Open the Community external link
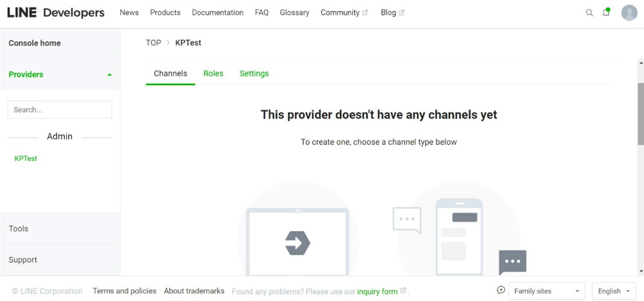The height and width of the screenshot is (301, 644). pos(344,13)
